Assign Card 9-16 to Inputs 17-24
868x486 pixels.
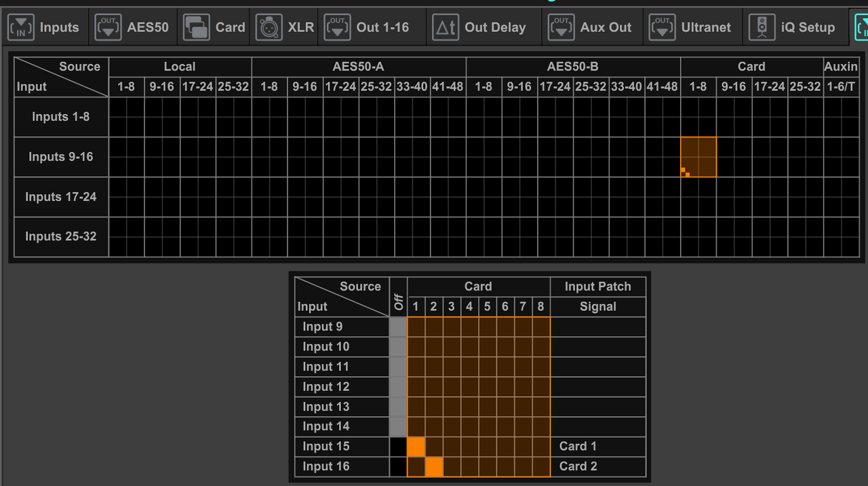(734, 197)
